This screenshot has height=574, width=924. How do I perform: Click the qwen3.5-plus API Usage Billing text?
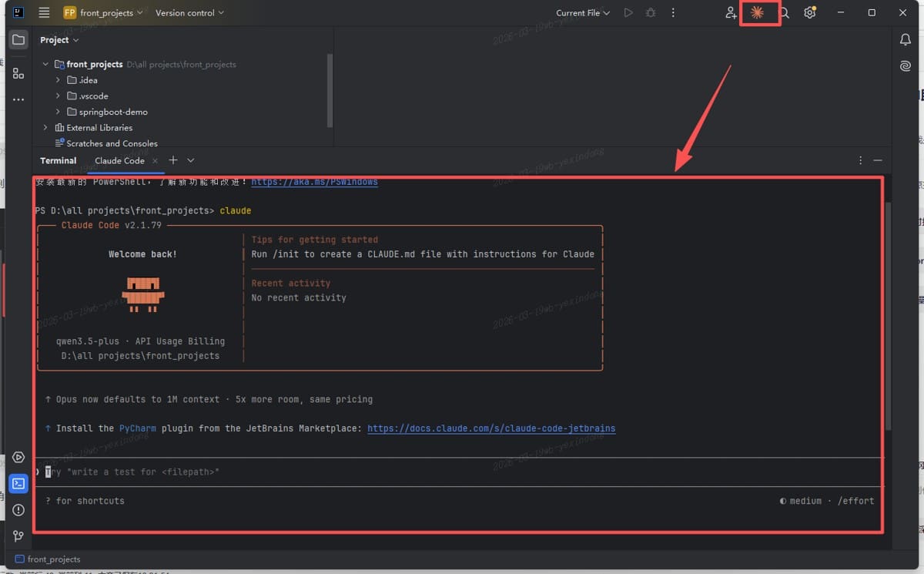point(141,341)
